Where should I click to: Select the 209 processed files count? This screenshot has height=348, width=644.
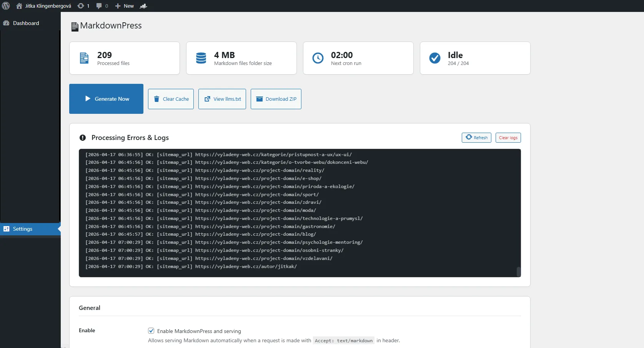point(105,55)
